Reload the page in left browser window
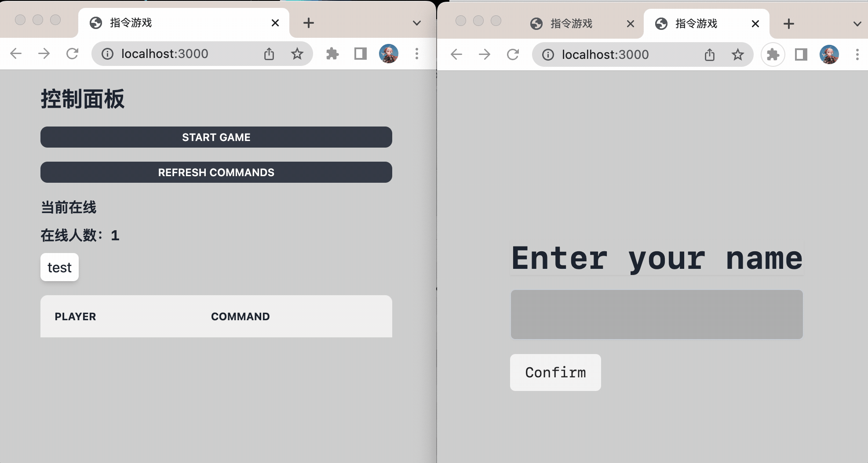 point(72,54)
